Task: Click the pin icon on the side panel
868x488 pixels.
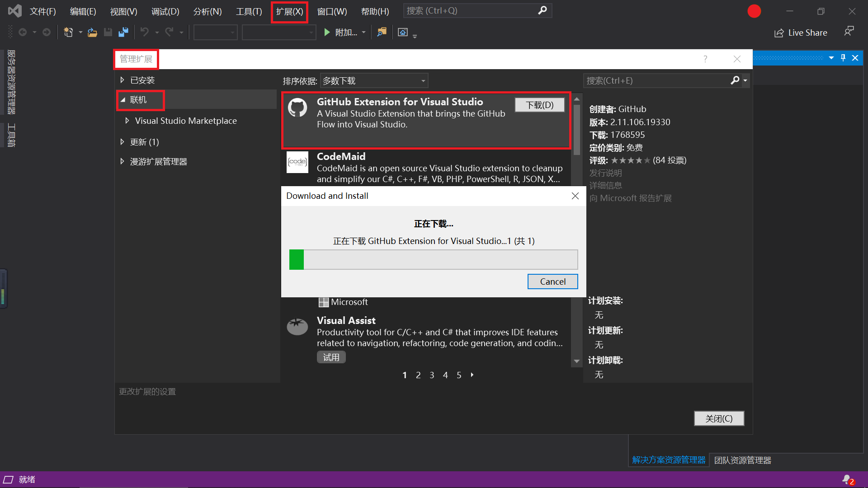Action: [x=843, y=58]
